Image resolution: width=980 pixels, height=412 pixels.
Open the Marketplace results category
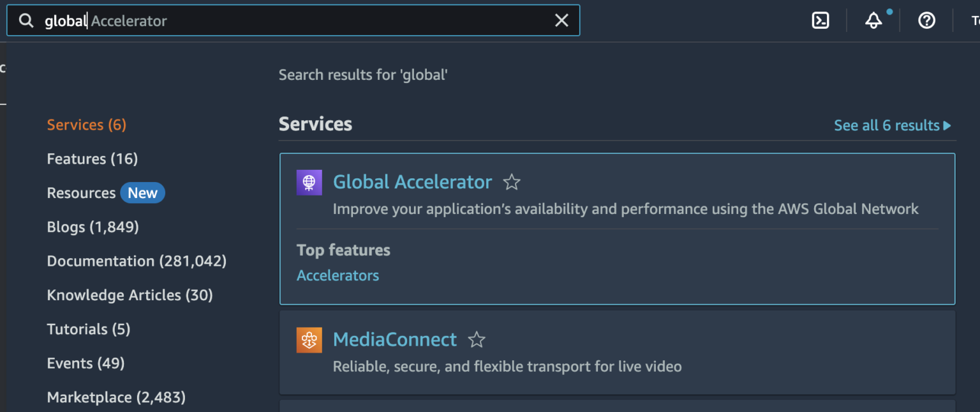(x=115, y=397)
